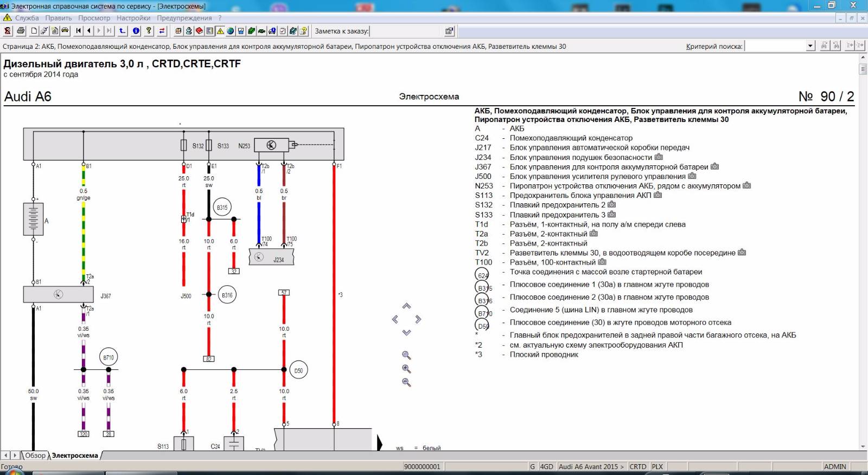
Task: Open the Служба menu
Action: click(27, 18)
